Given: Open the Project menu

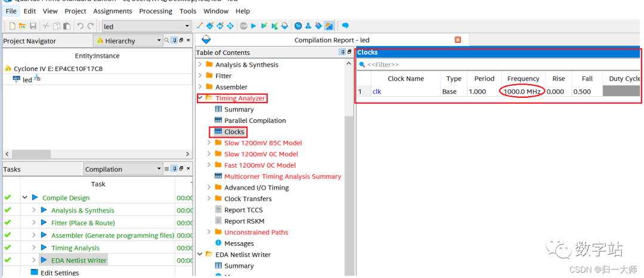Looking at the screenshot, I should click(x=76, y=11).
